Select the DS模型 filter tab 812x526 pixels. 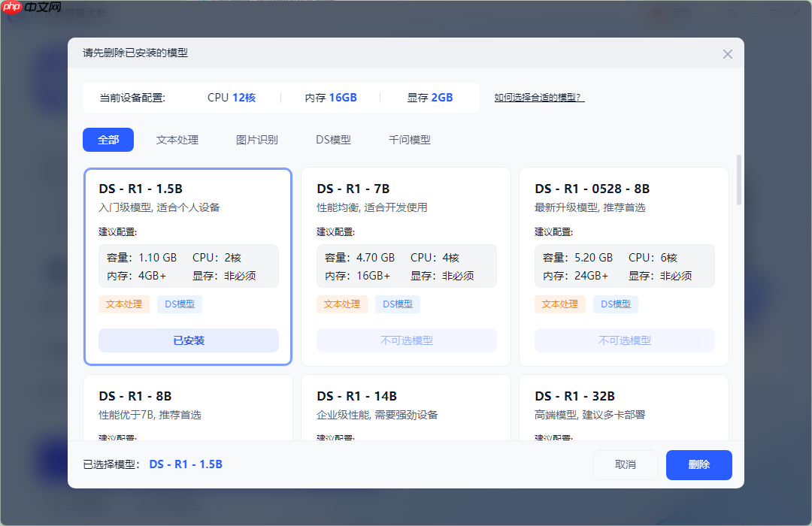pyautogui.click(x=332, y=140)
